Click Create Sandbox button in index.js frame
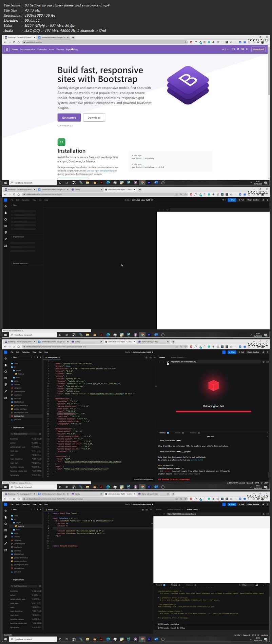This screenshot has height=644, width=272. point(253,504)
